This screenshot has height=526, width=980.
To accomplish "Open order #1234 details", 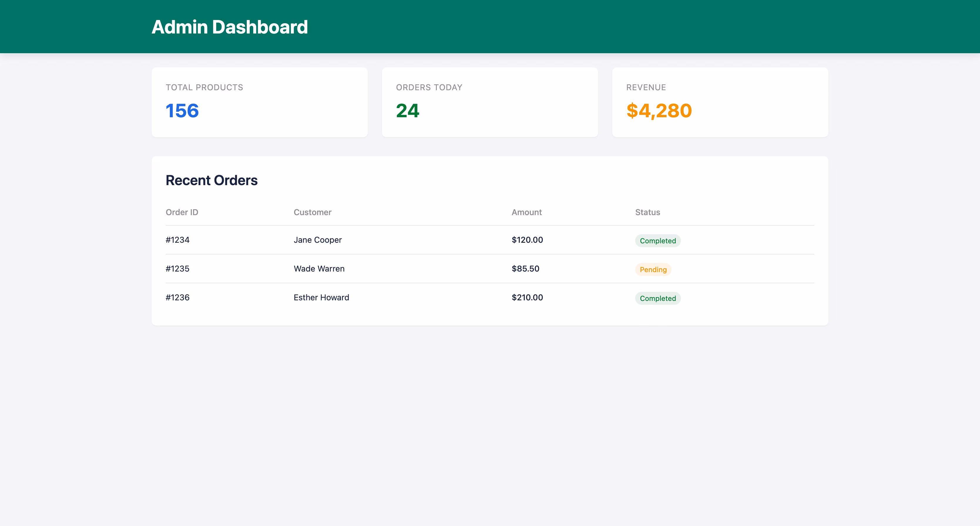I will pyautogui.click(x=177, y=240).
